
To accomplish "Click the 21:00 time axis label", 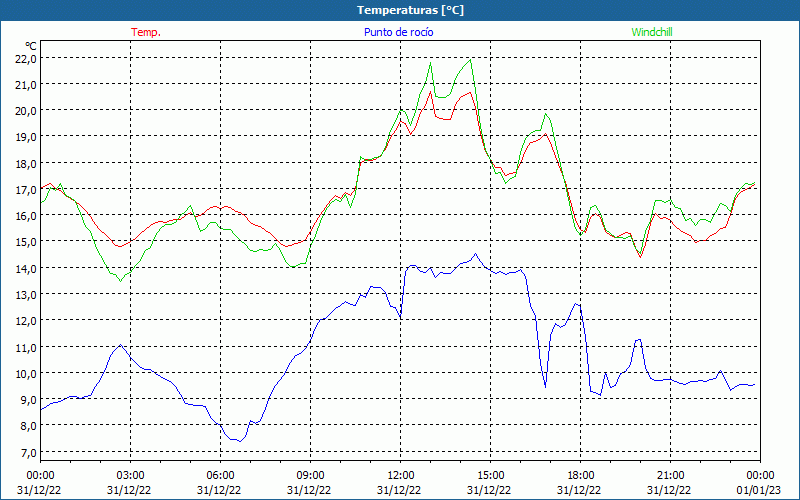I will pyautogui.click(x=669, y=476).
